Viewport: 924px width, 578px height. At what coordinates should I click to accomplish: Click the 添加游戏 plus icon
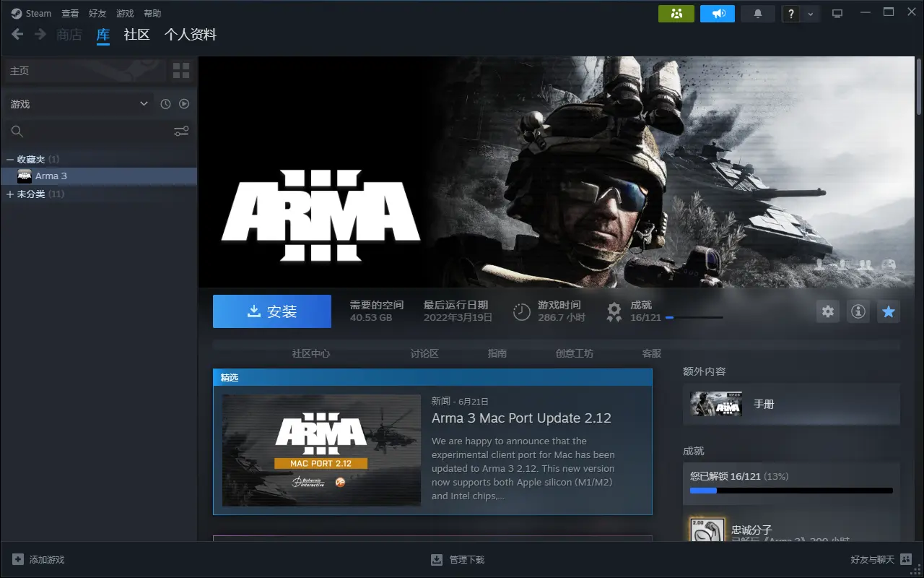(x=18, y=560)
